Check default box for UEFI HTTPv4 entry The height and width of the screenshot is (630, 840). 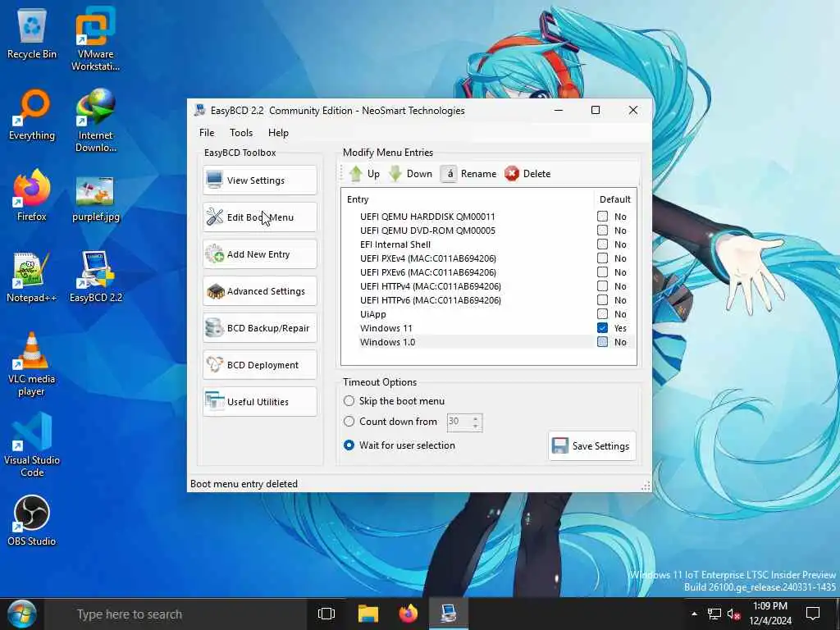pyautogui.click(x=603, y=286)
